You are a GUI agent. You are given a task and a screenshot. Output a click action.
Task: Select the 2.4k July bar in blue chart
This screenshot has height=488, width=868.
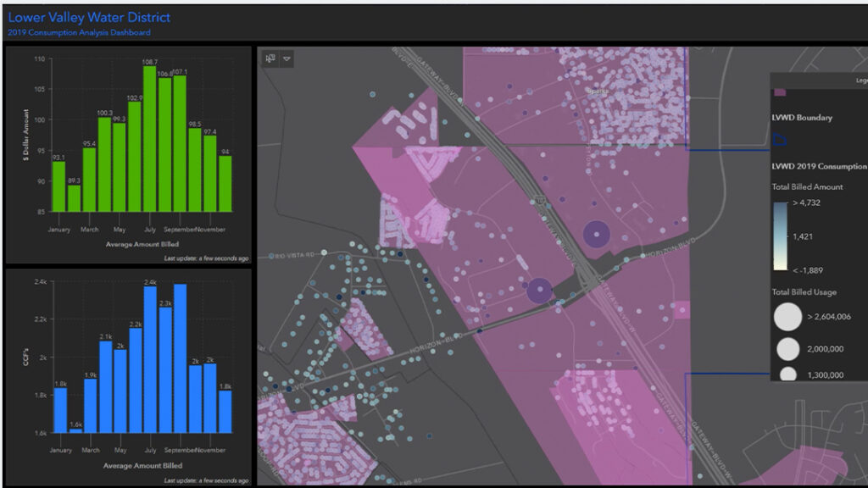click(150, 359)
